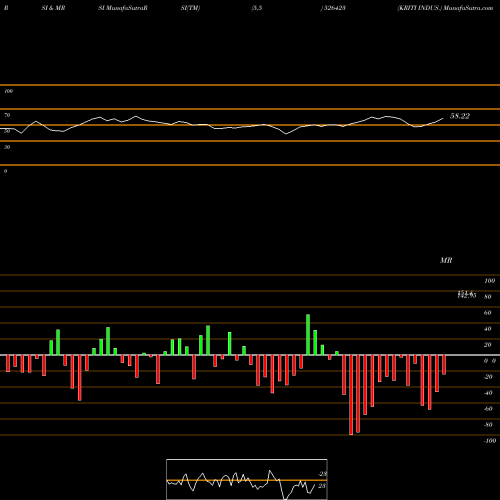Click the SI & MR header text
Viewport: 500px width, 500px height.
(53, 8)
